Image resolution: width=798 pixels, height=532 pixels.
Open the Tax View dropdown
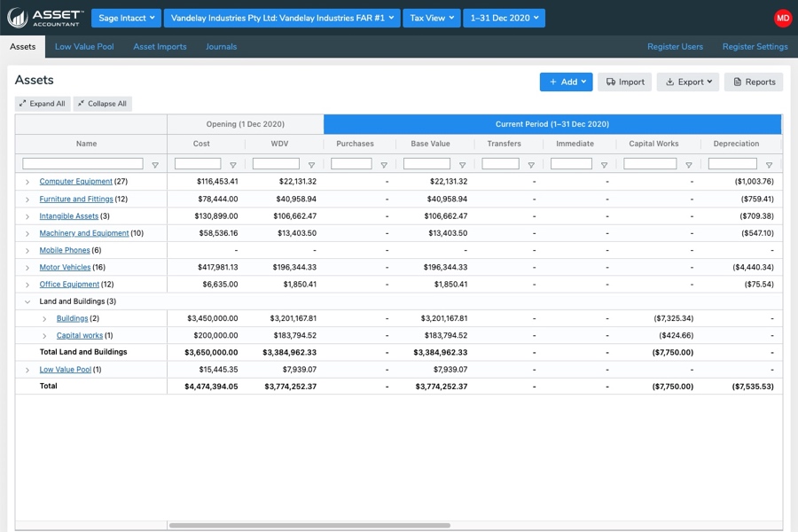point(431,18)
